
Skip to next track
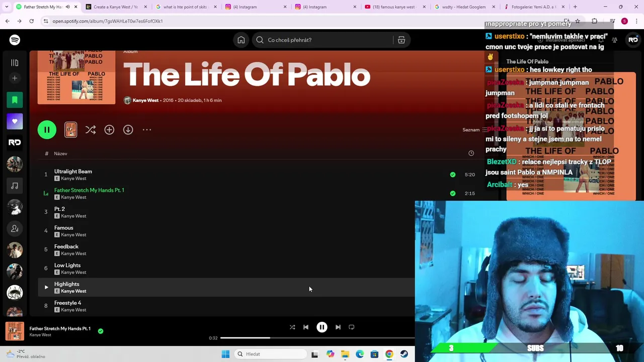tap(338, 327)
